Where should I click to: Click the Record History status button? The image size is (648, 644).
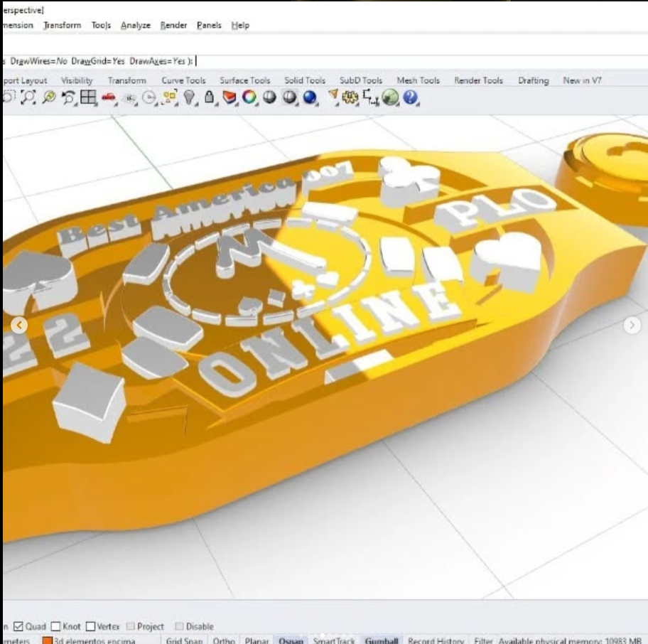pos(436,640)
